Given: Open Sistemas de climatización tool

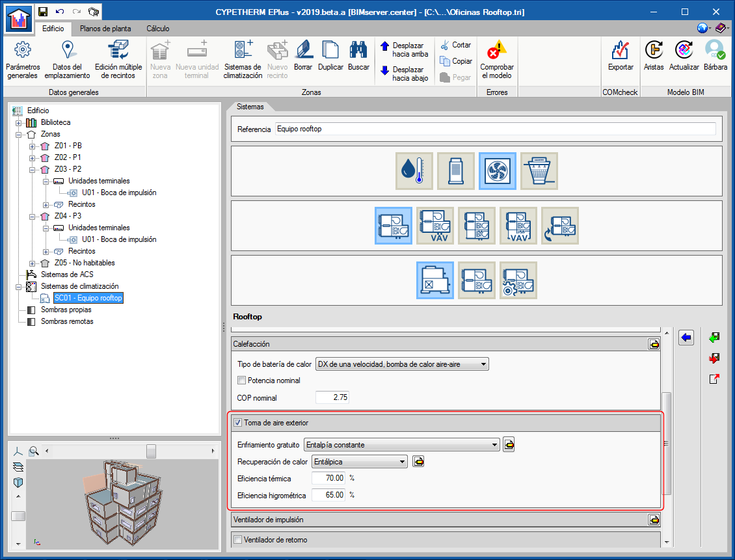Looking at the screenshot, I should 243,60.
